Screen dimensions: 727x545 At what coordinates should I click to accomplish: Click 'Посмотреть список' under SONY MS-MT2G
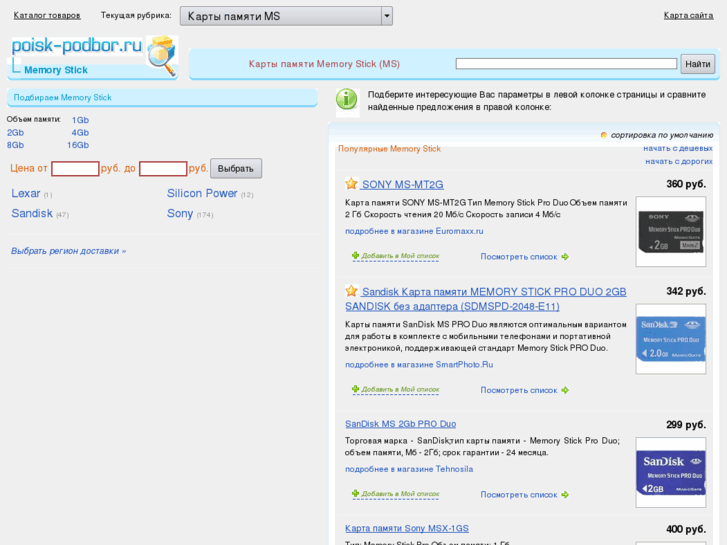(x=519, y=256)
